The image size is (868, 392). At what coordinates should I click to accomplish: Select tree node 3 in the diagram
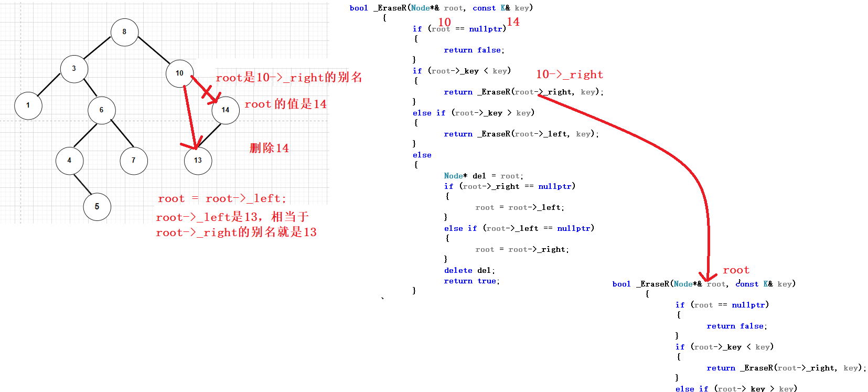click(74, 69)
